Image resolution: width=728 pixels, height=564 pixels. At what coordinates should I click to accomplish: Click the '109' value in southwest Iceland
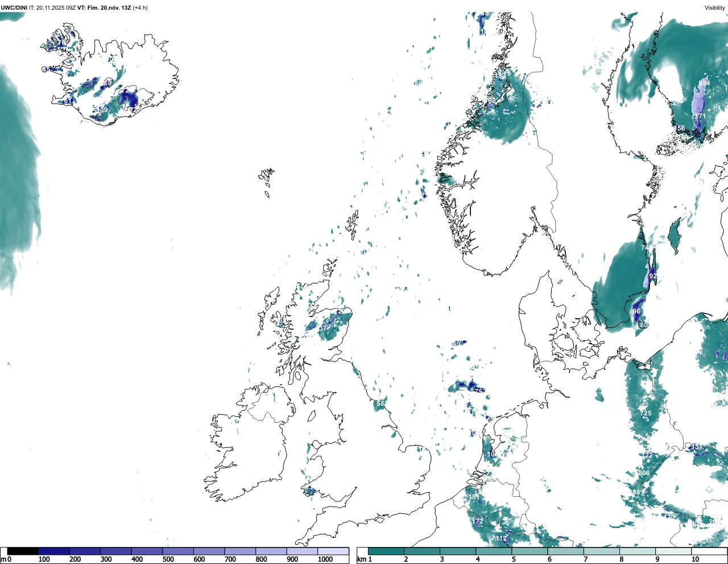(102, 110)
